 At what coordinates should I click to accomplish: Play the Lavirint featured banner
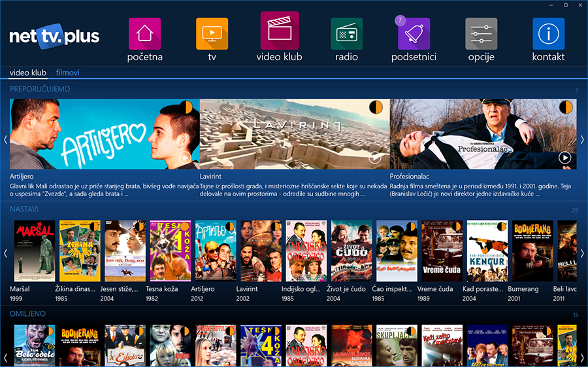[x=375, y=158]
